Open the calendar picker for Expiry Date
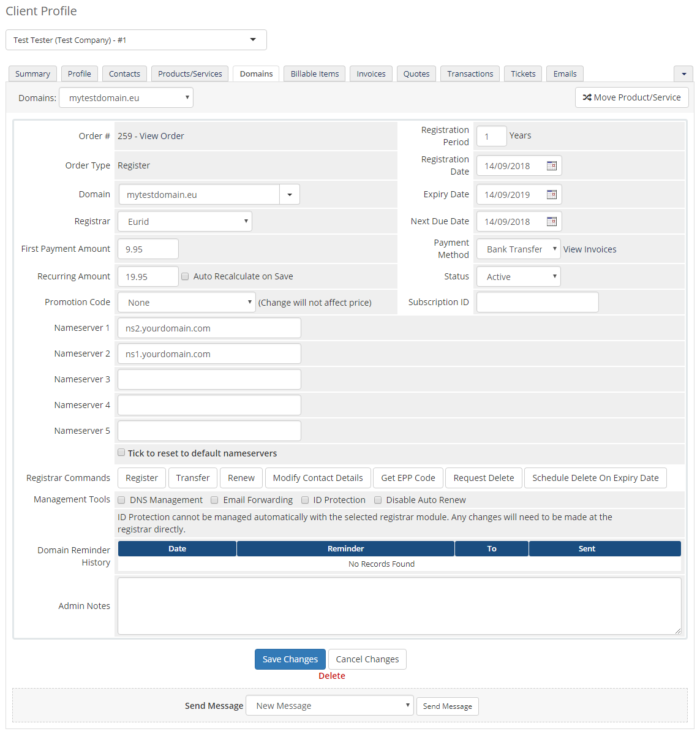Image resolution: width=700 pixels, height=734 pixels. coord(551,194)
